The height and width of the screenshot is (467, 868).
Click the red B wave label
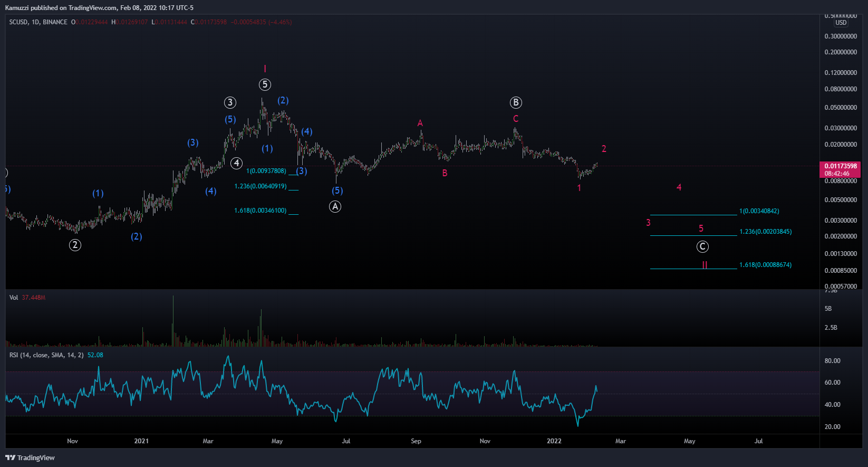tap(445, 173)
